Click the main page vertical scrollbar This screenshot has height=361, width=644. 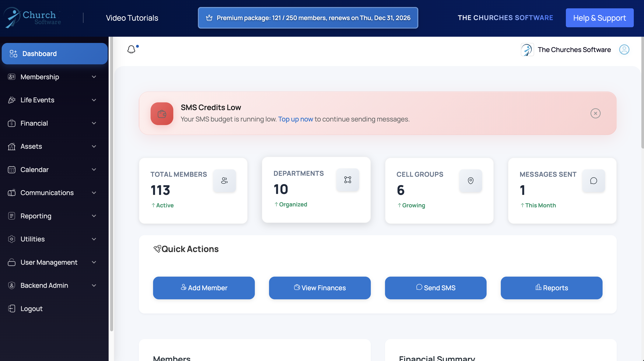[642, 93]
